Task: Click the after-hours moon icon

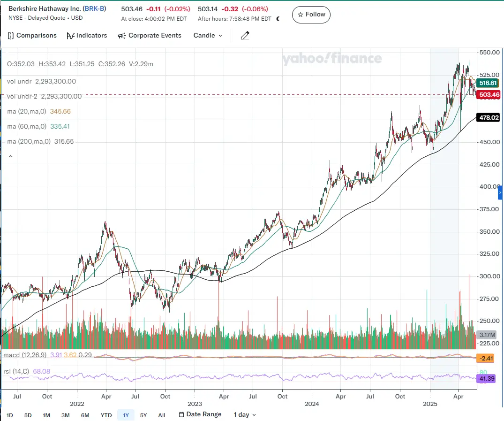Action: (x=278, y=19)
